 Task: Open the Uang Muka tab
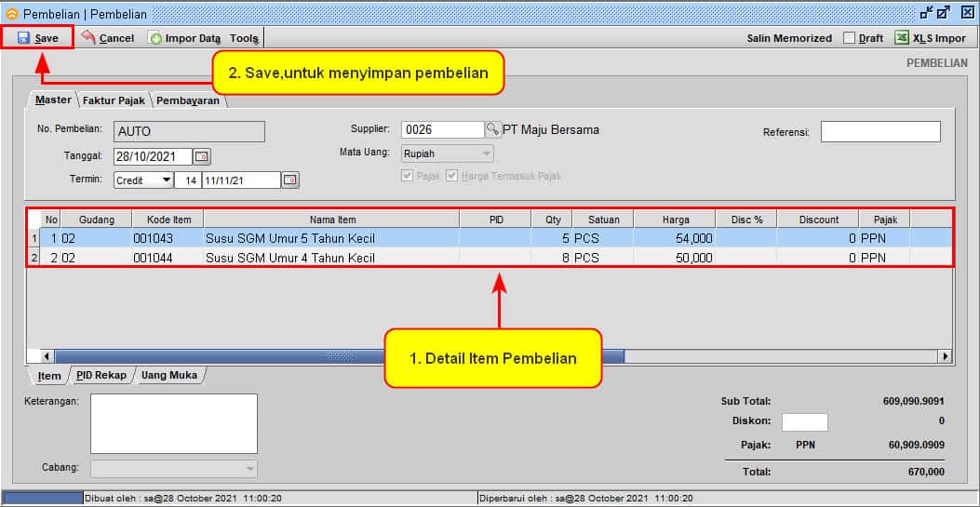pyautogui.click(x=168, y=376)
